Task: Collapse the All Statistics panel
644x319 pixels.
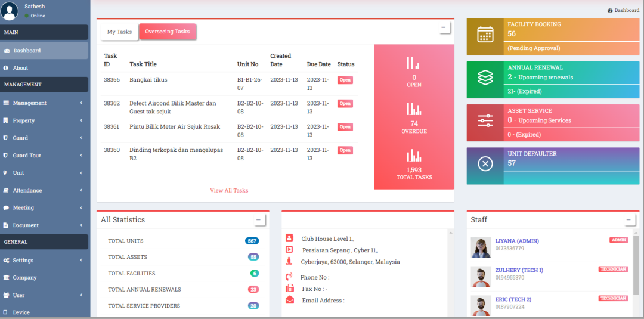Action: click(x=258, y=220)
